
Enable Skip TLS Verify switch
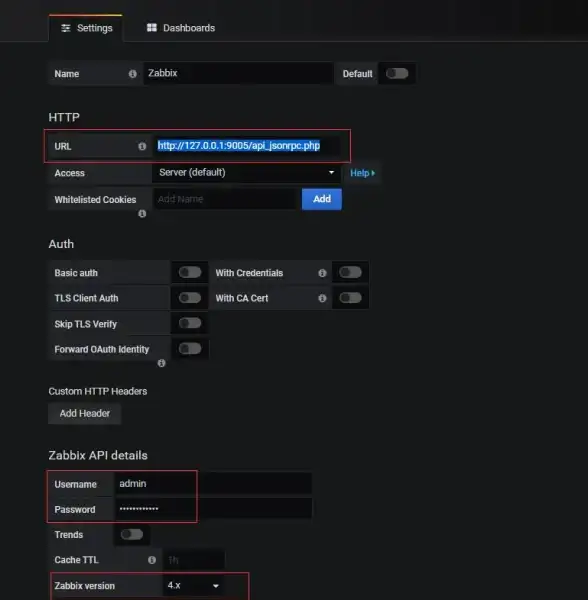190,323
